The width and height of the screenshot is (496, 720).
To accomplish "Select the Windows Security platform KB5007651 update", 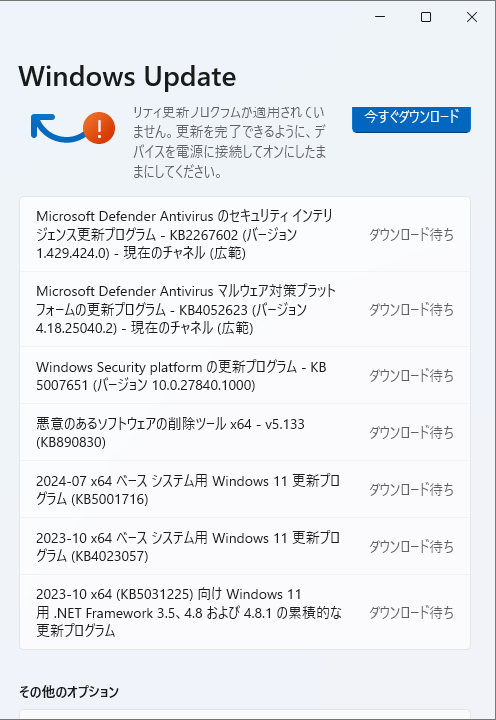I will pos(245,375).
